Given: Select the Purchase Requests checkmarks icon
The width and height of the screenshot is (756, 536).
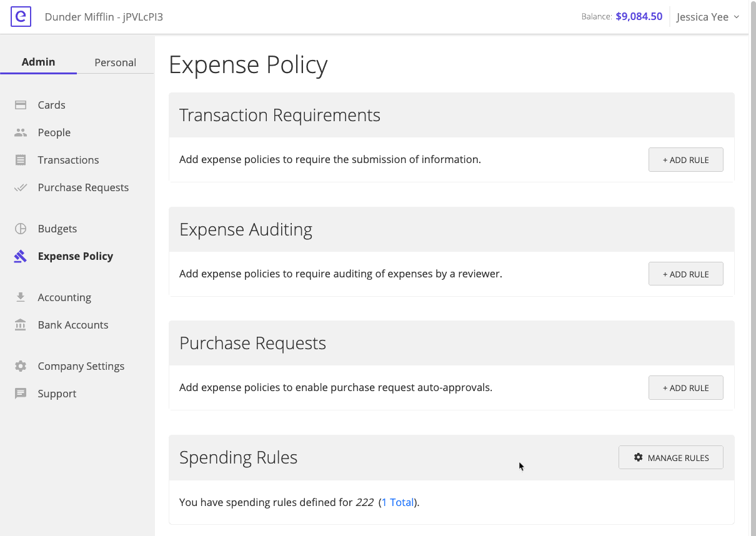Looking at the screenshot, I should coord(22,187).
